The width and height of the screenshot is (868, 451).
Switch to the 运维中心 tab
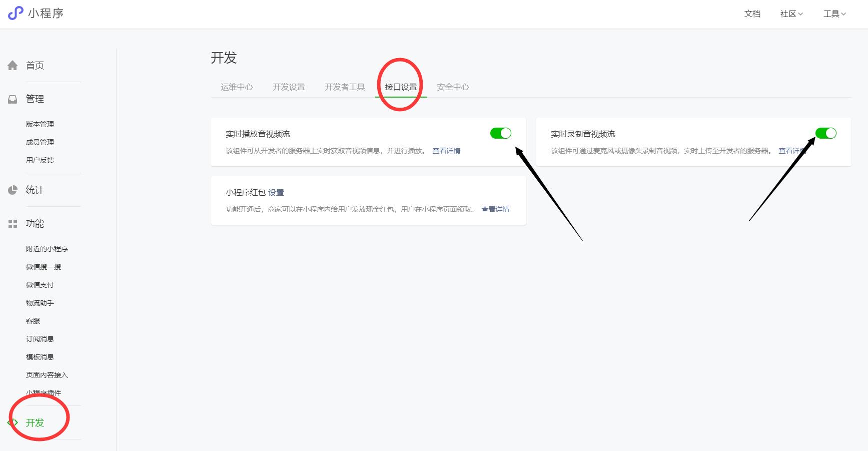237,87
